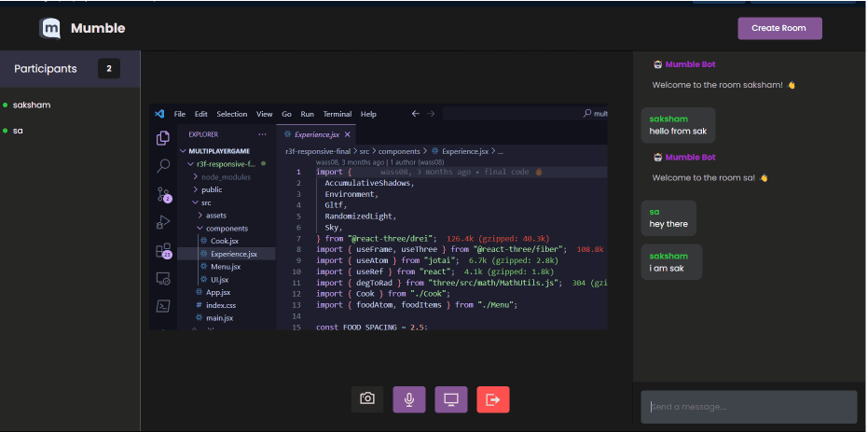Click the back navigation arrow in VS Code
Image resolution: width=868 pixels, height=432 pixels.
415,114
